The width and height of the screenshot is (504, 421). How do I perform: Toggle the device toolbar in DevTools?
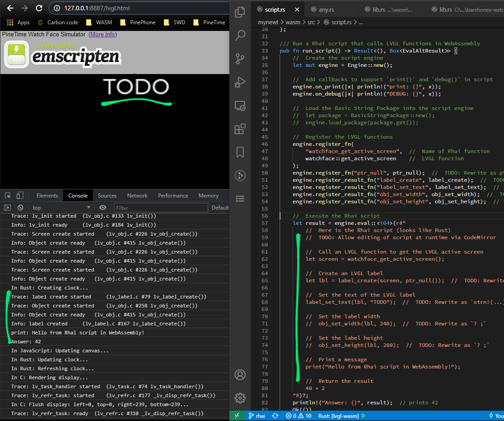(20, 195)
